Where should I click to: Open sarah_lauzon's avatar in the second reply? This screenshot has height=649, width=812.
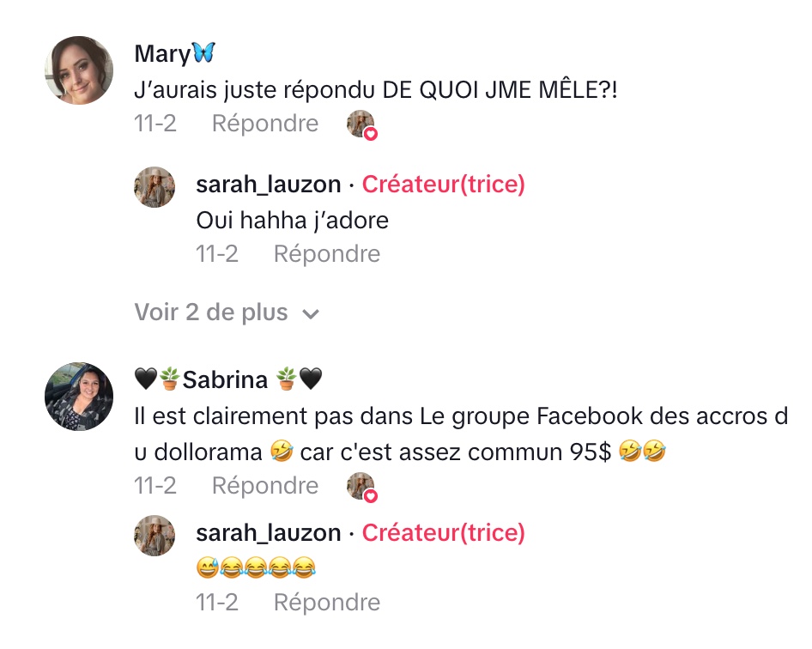tap(155, 535)
